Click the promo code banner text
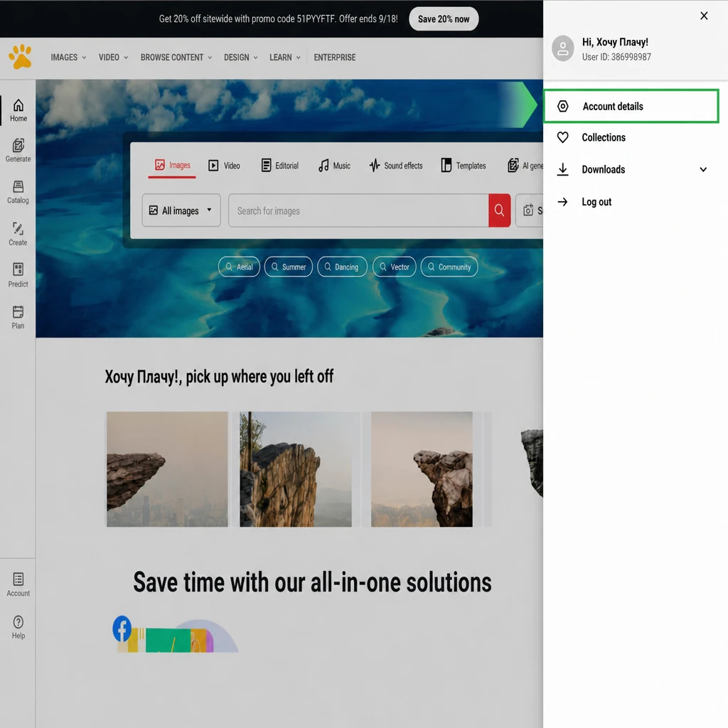This screenshot has width=728, height=728. click(x=278, y=19)
